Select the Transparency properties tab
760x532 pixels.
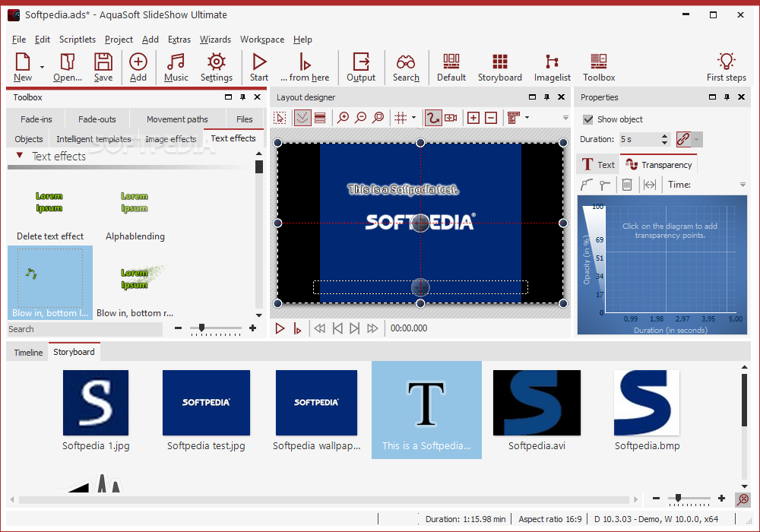point(658,165)
